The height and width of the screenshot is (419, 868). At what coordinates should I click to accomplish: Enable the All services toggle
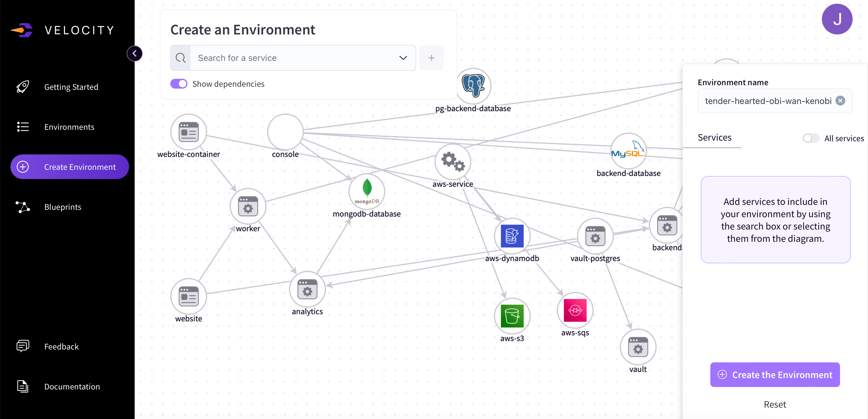(811, 138)
